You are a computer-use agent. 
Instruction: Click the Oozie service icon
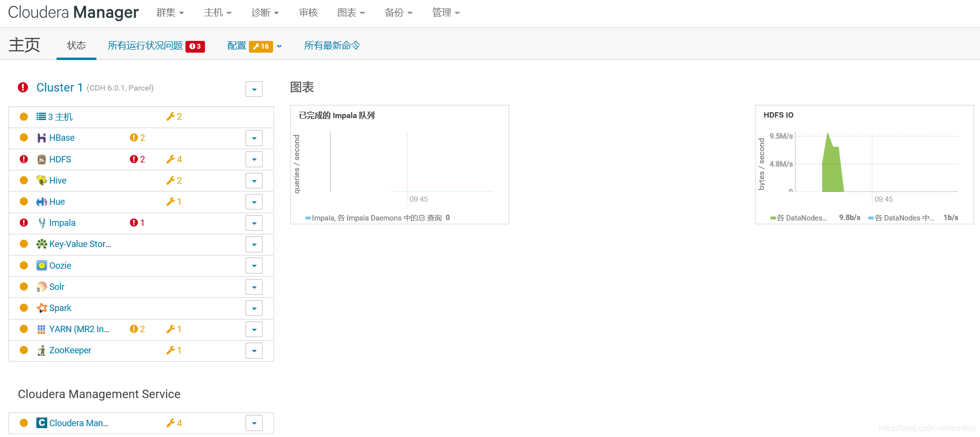[42, 266]
